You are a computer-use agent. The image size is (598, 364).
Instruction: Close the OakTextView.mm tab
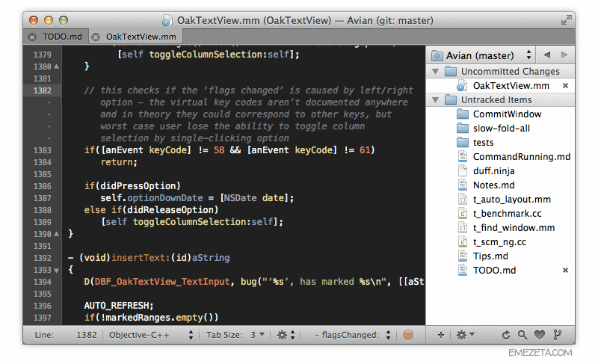[96, 37]
